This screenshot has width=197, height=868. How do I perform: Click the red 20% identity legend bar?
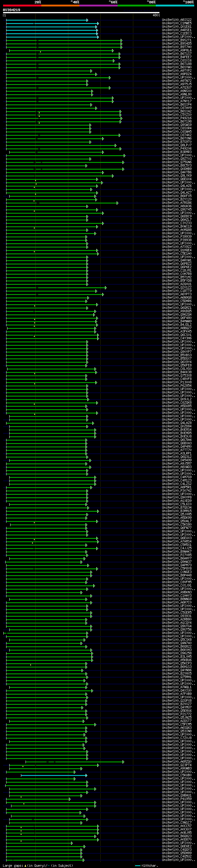(x=22, y=6)
